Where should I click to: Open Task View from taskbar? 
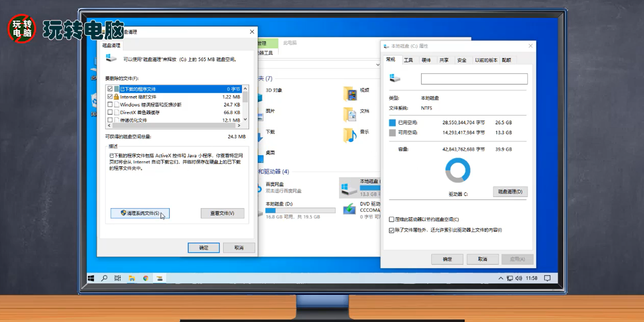pos(118,278)
